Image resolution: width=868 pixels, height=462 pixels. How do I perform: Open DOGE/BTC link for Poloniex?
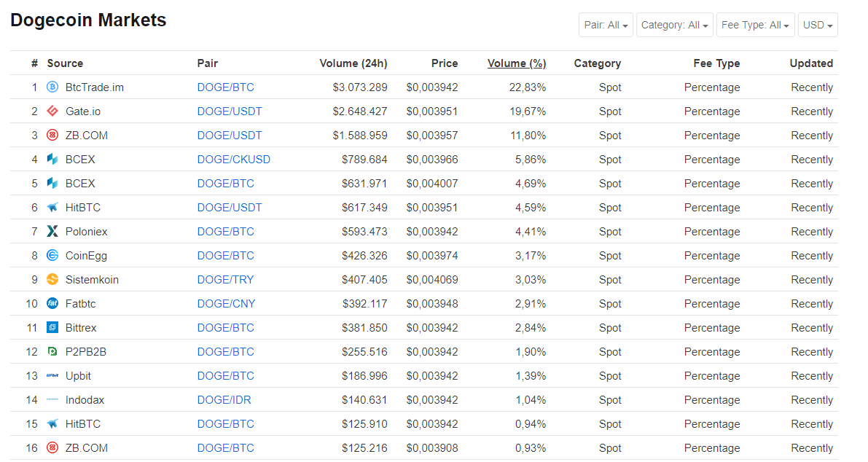225,232
